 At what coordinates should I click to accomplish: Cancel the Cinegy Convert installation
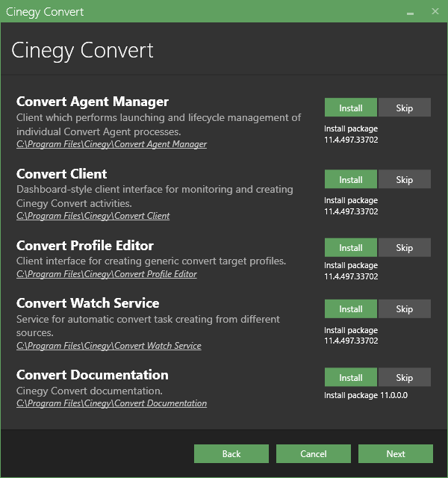click(x=314, y=453)
